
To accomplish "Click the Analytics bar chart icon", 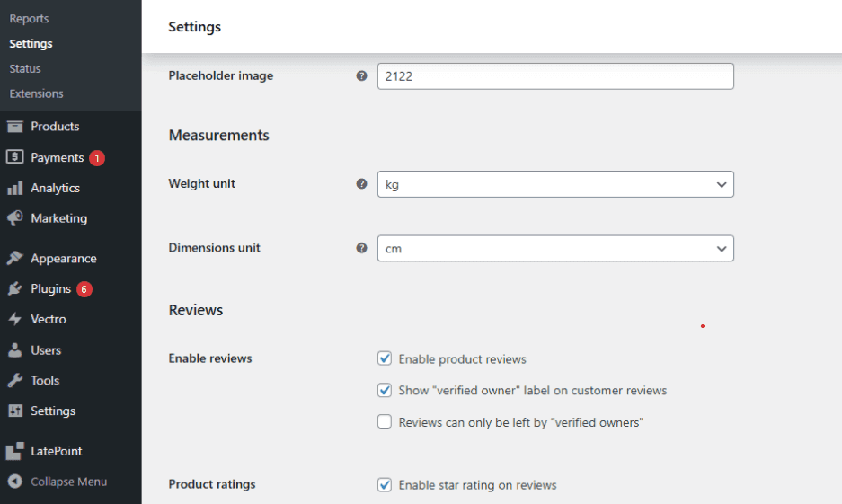I will pos(15,188).
